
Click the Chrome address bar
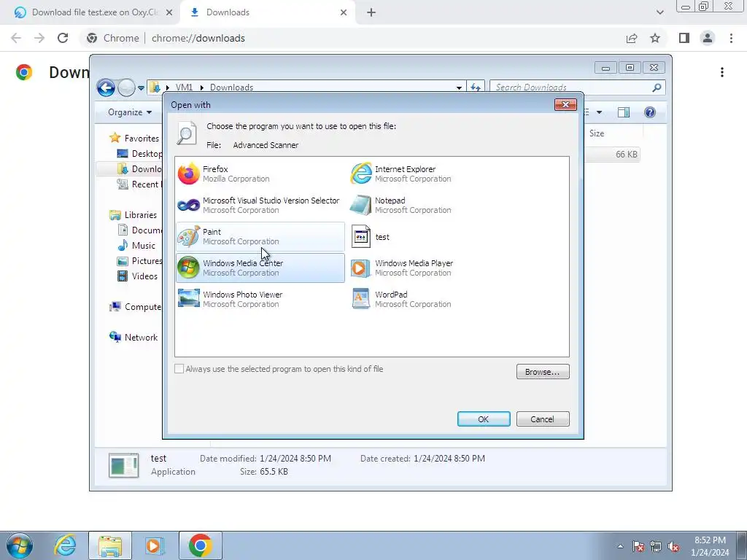coord(352,38)
